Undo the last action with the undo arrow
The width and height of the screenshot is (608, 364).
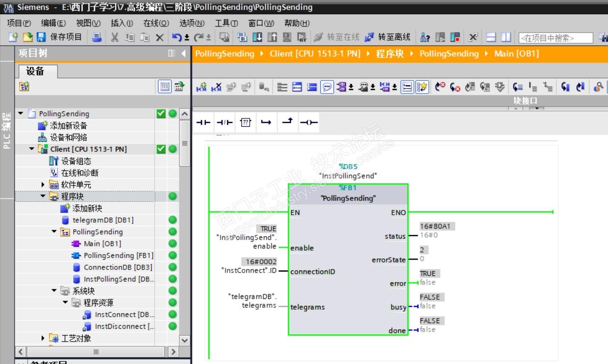177,37
